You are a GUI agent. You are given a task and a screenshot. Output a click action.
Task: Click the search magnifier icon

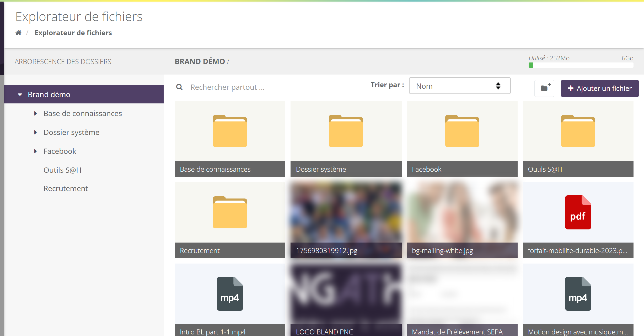pos(179,87)
